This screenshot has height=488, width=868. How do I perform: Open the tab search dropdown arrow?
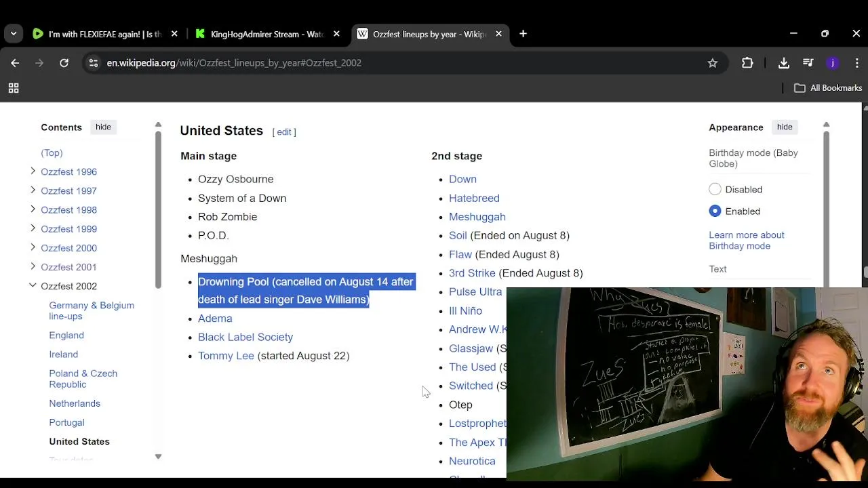(14, 34)
